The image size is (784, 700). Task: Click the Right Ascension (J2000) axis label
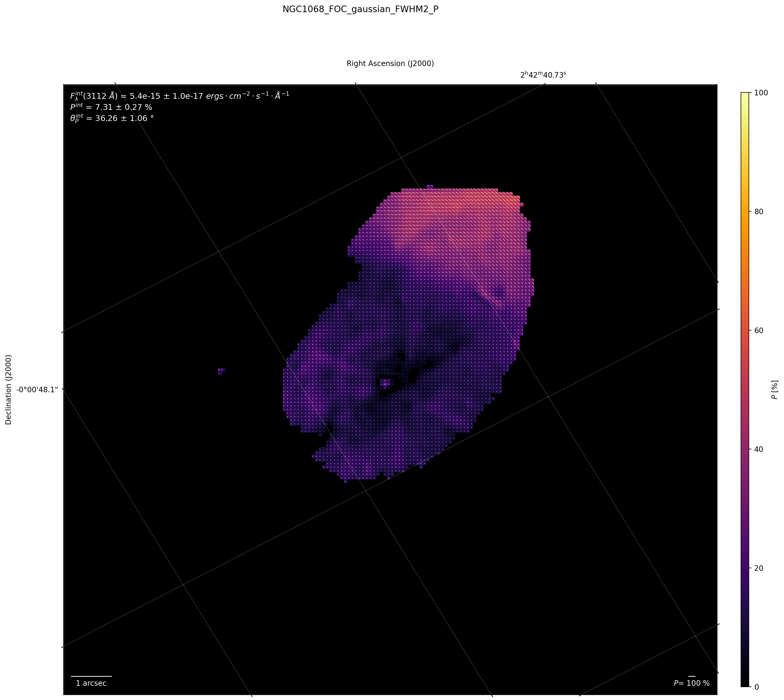click(x=390, y=63)
